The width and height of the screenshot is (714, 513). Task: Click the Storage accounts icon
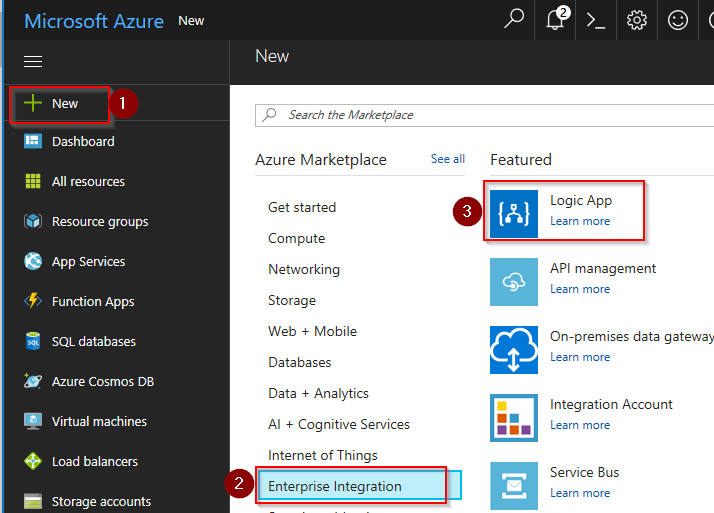click(33, 501)
